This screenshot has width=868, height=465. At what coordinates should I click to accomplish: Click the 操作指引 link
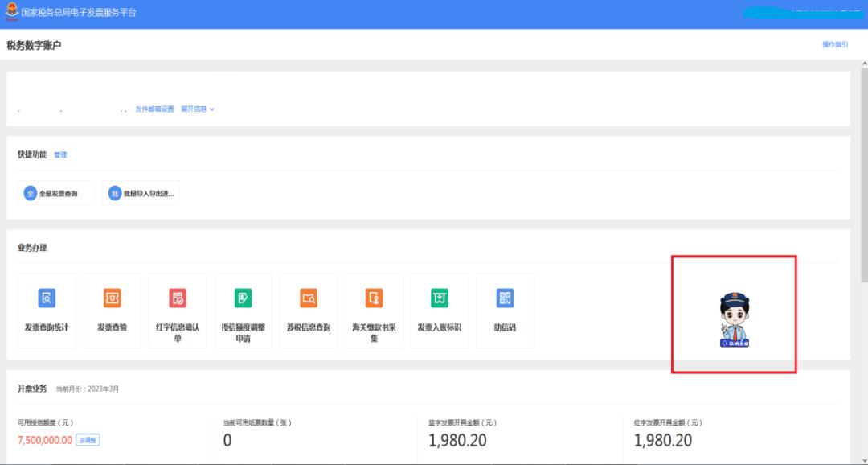[834, 45]
